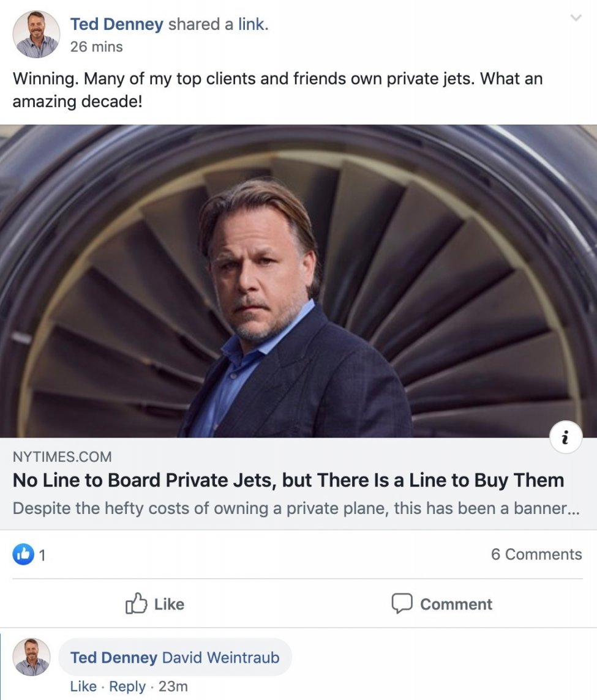597x700 pixels.
Task: Open the jet engine article preview image
Action: (x=298, y=281)
